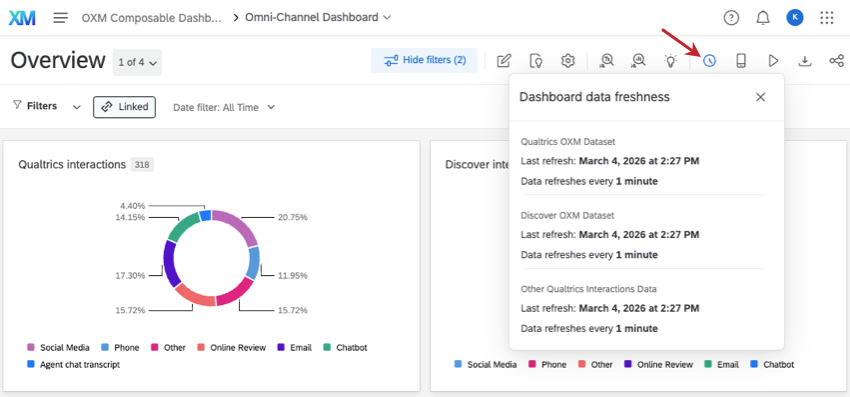
Task: Click the 14.15% donut label
Action: tap(130, 217)
